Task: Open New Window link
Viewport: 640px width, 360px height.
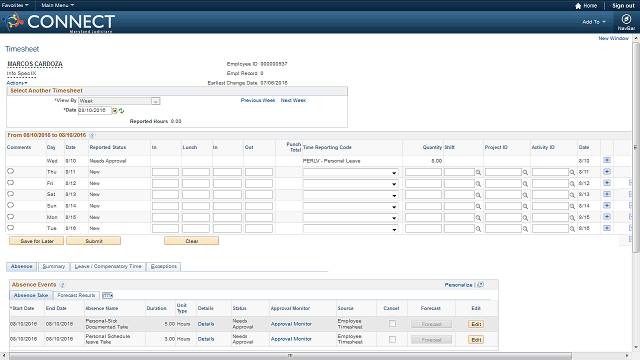Action: [x=613, y=38]
